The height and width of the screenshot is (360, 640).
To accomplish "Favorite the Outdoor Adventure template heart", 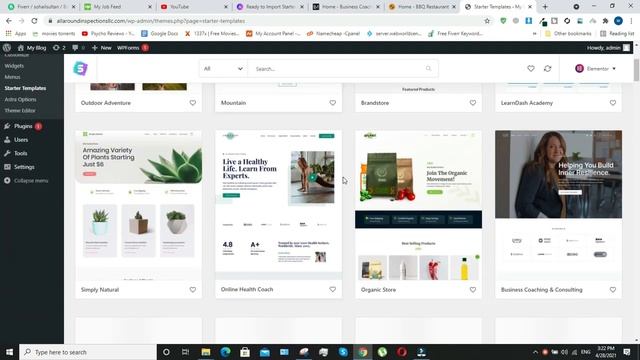I will [193, 103].
